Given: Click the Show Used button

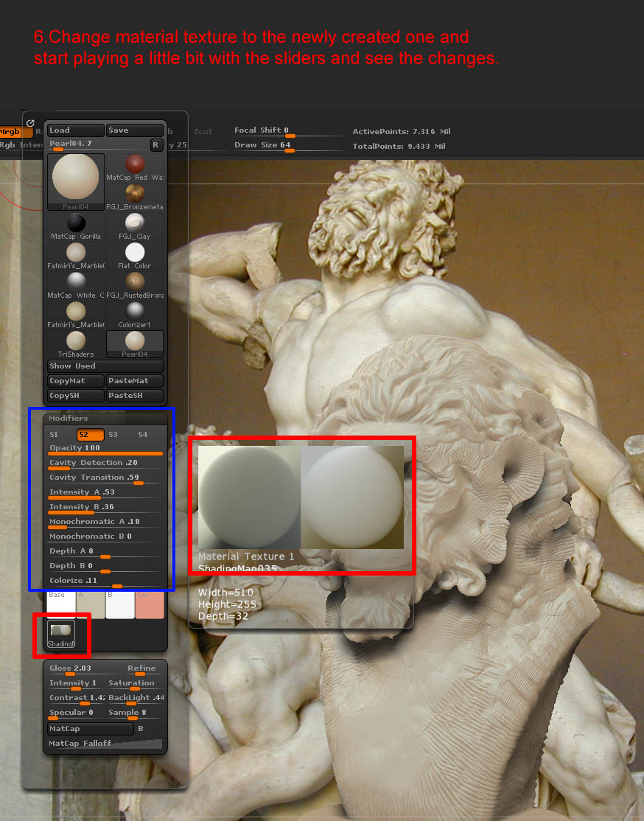Looking at the screenshot, I should (105, 366).
